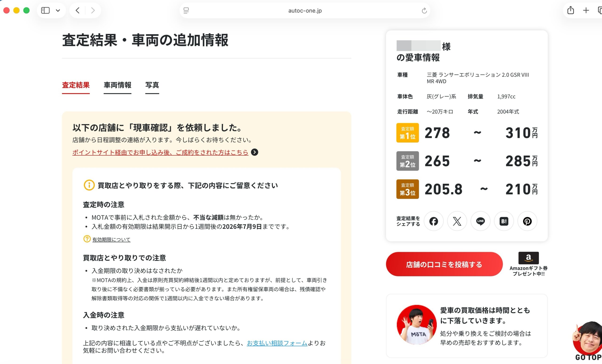Open the 有効期限について link
Viewport: 602px width, 364px height.
click(x=111, y=239)
